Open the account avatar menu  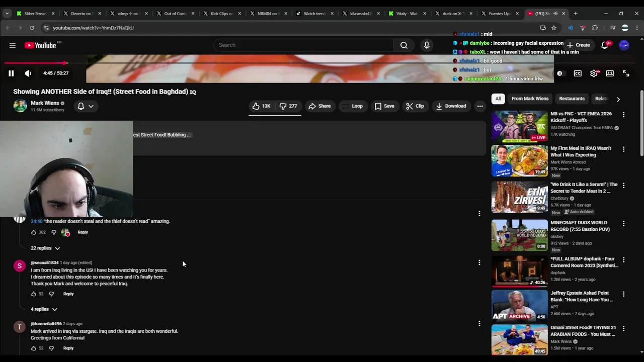tap(624, 45)
